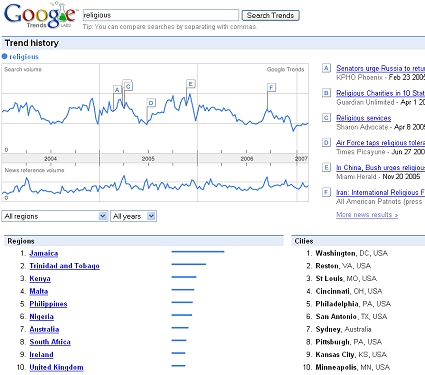Open Religious services news headline
Image resolution: width=425 pixels, height=375 pixels.
tap(364, 118)
